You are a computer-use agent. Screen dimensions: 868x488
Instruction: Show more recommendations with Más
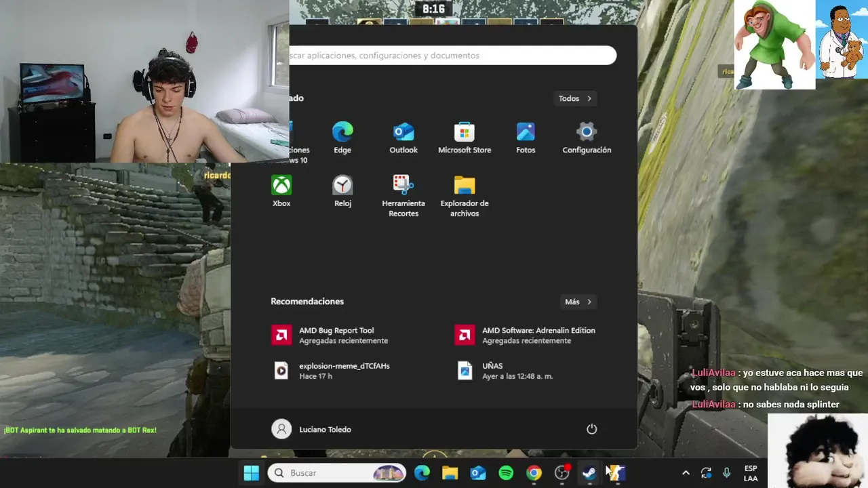tap(578, 302)
